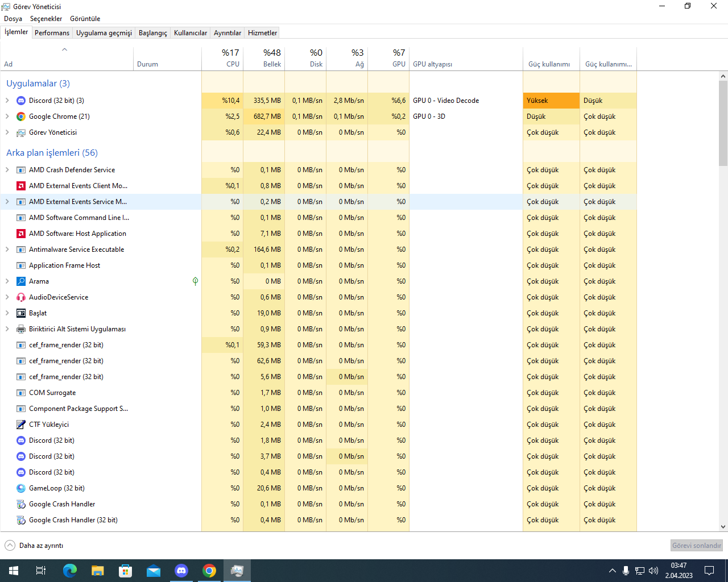Expand the AudioDeviceService row
The height and width of the screenshot is (582, 728).
tap(7, 297)
